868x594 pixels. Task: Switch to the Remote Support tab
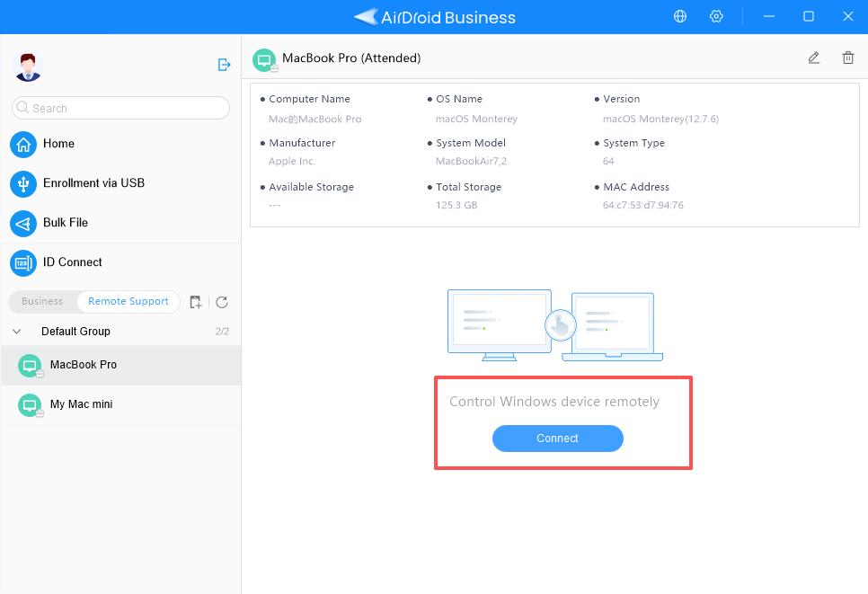click(x=128, y=301)
